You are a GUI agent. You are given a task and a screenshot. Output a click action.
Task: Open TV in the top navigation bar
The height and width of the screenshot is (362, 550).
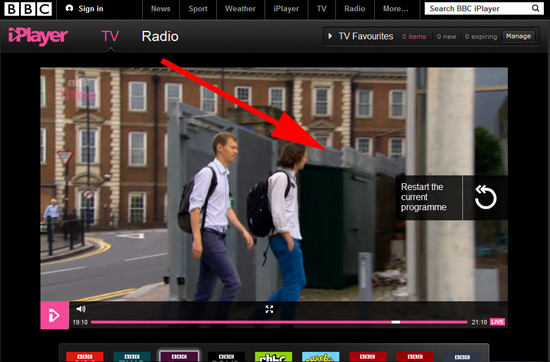click(x=322, y=9)
